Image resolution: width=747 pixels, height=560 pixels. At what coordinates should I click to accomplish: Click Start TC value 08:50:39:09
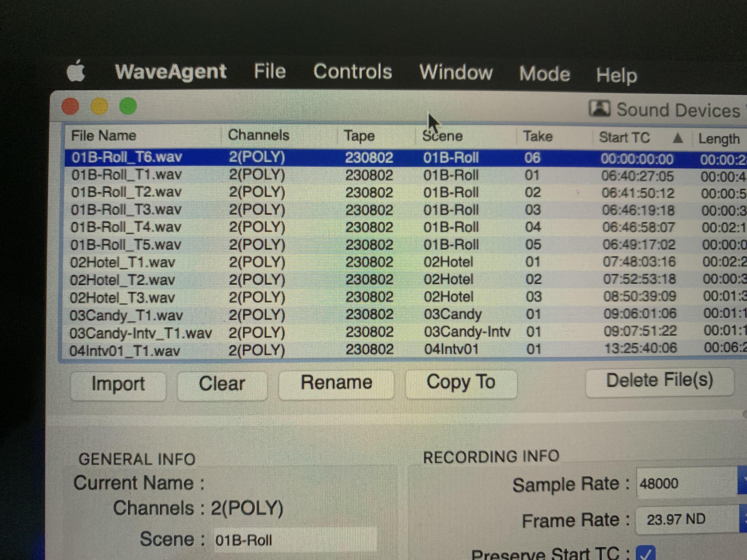coord(640,296)
